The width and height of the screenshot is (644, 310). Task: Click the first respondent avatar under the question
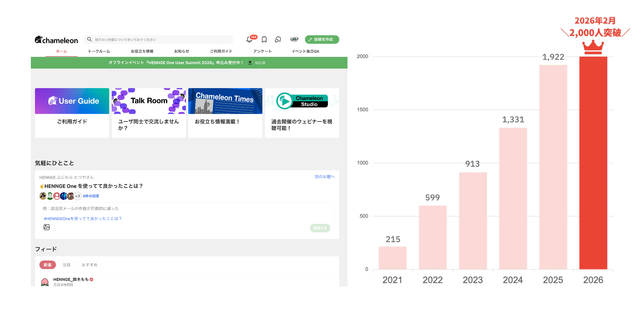point(43,196)
